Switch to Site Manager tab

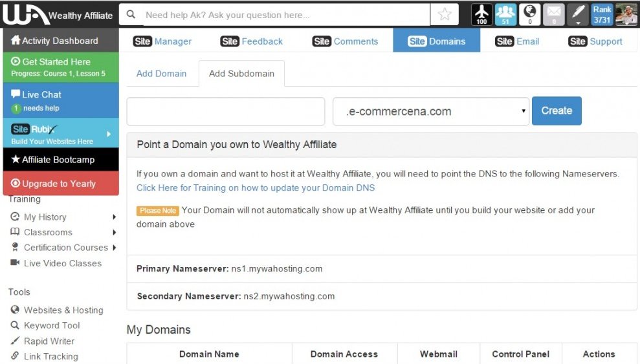coord(162,41)
